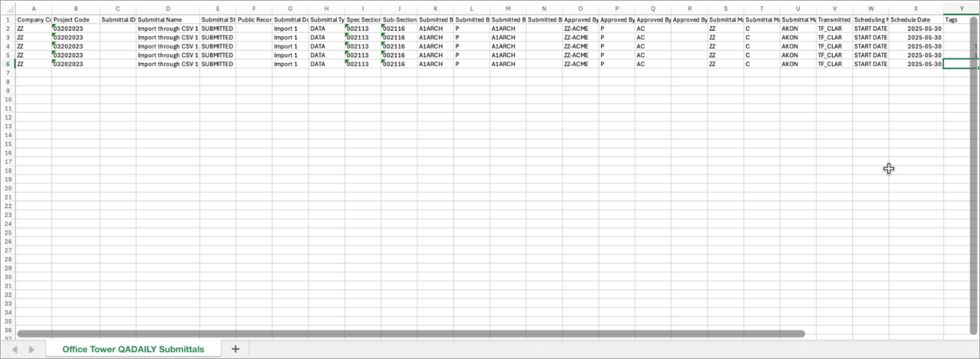Select row 1 header

[x=8, y=20]
